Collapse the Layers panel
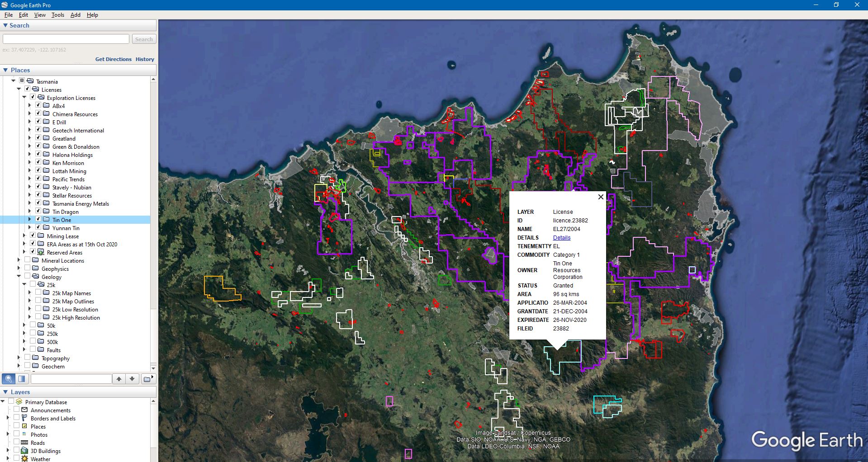The height and width of the screenshot is (462, 868). (x=5, y=392)
